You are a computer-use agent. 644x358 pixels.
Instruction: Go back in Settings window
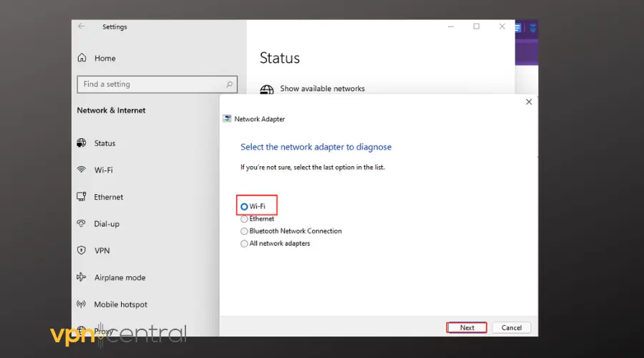click(x=82, y=26)
